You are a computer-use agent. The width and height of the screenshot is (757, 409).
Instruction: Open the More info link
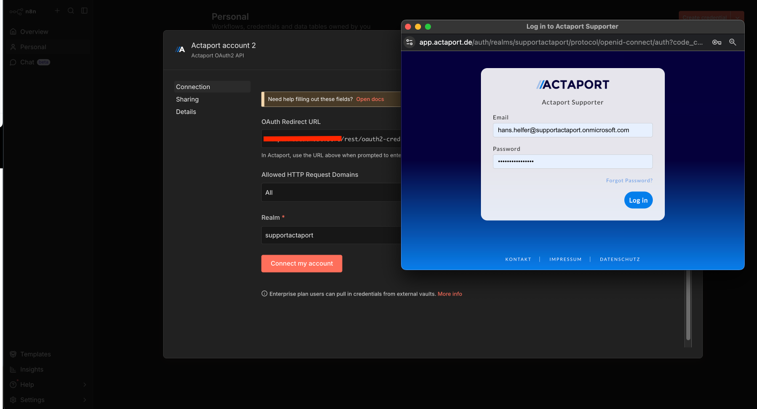pyautogui.click(x=449, y=294)
